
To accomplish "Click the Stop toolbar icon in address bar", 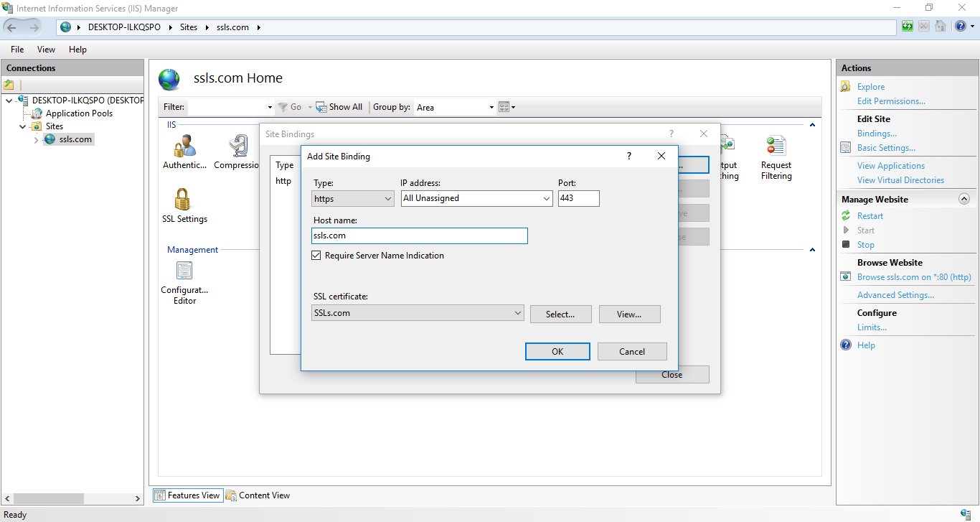I will [924, 27].
